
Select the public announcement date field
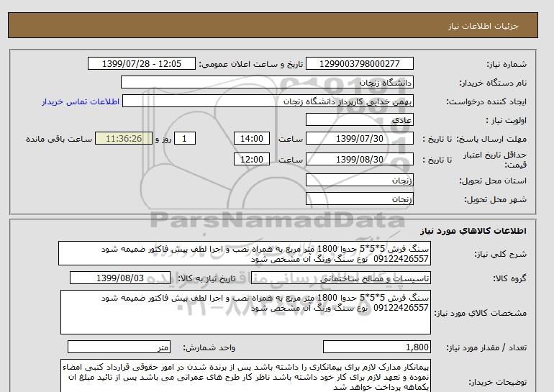[x=142, y=63]
